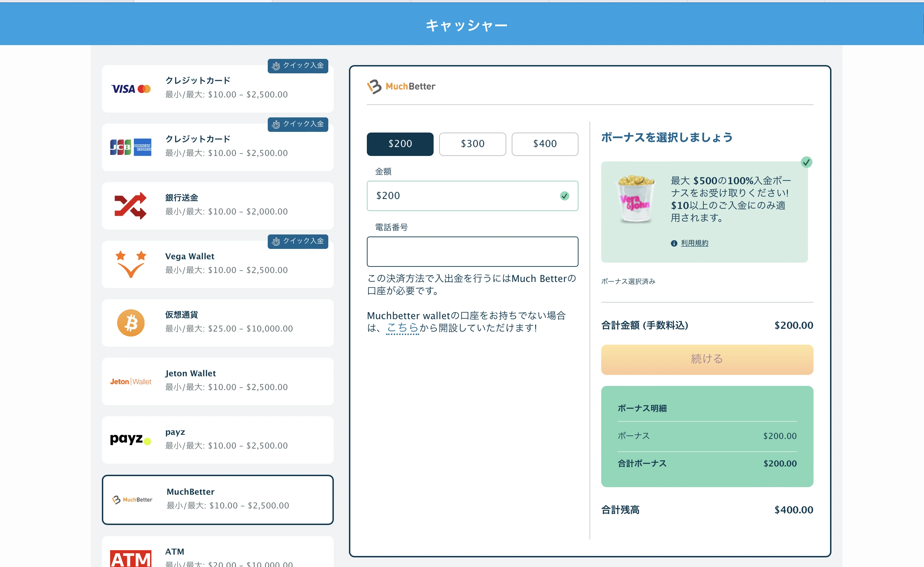Click the orange Bitcoin icon
Viewport: 924px width, 567px height.
(131, 323)
